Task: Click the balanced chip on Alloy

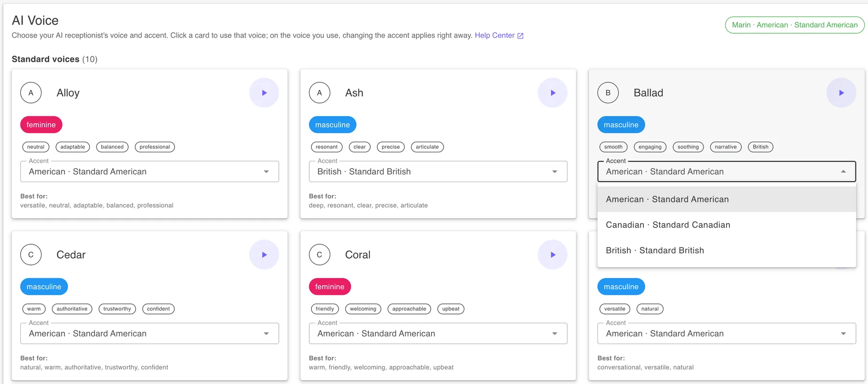Action: pos(112,147)
